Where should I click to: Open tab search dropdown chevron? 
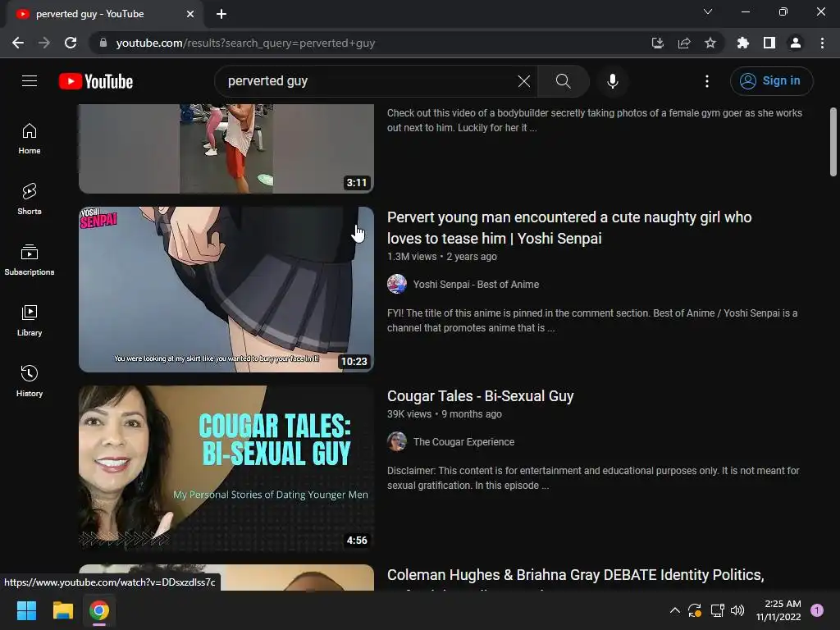tap(708, 11)
